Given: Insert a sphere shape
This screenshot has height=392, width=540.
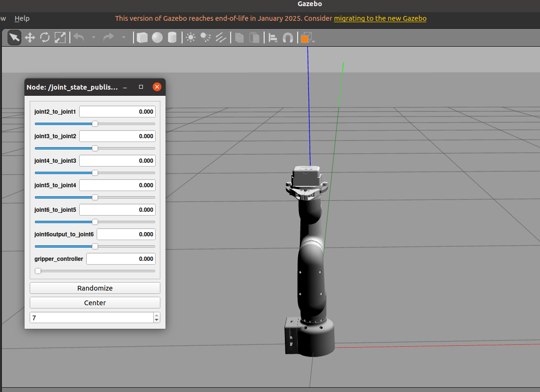Looking at the screenshot, I should (x=157, y=38).
